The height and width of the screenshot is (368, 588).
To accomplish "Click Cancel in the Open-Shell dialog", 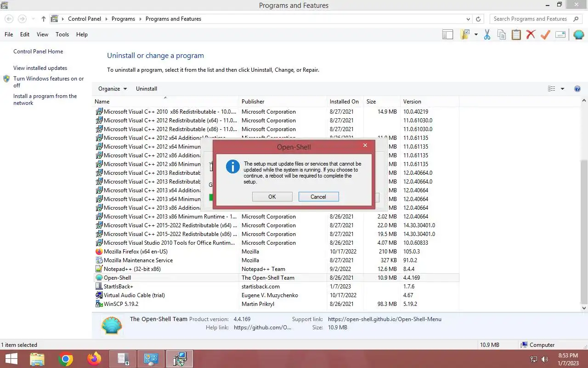I will pyautogui.click(x=318, y=196).
